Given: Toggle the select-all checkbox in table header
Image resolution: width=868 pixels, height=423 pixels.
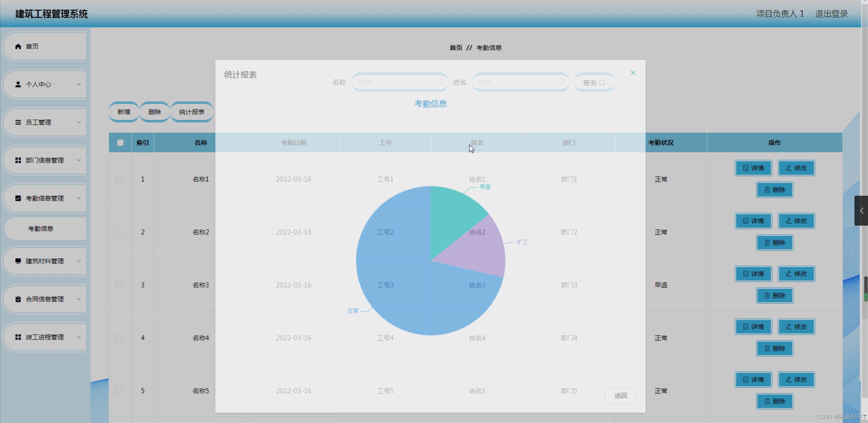Looking at the screenshot, I should [x=120, y=143].
